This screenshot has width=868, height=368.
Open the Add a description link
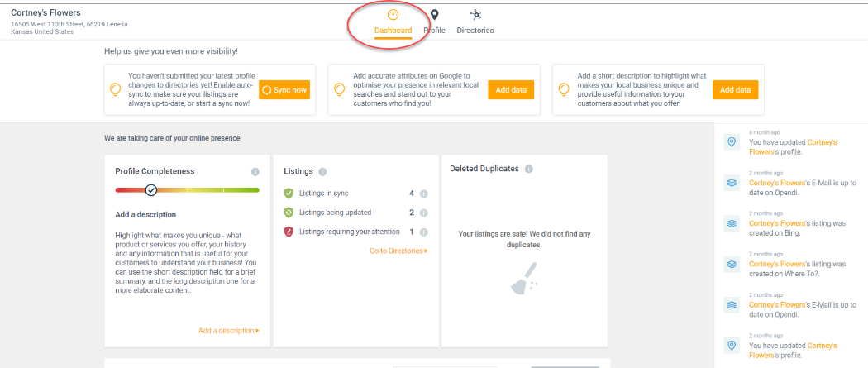click(228, 331)
